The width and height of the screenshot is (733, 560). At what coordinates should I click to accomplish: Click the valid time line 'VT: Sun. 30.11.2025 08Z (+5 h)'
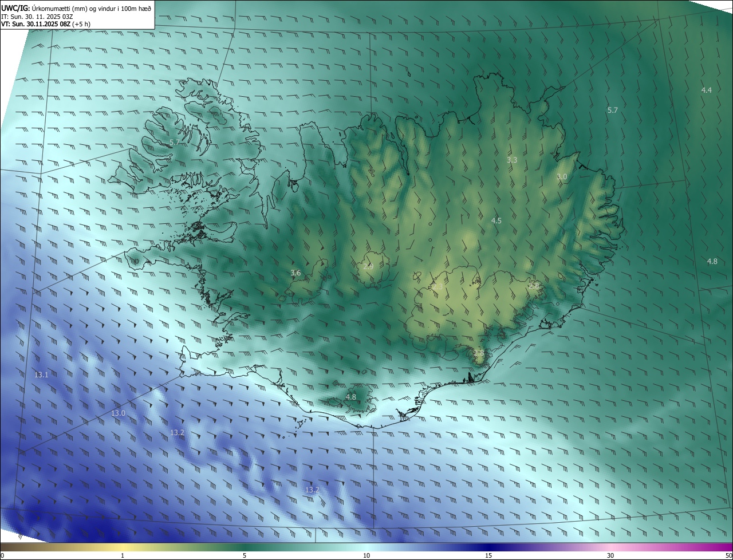pyautogui.click(x=46, y=24)
